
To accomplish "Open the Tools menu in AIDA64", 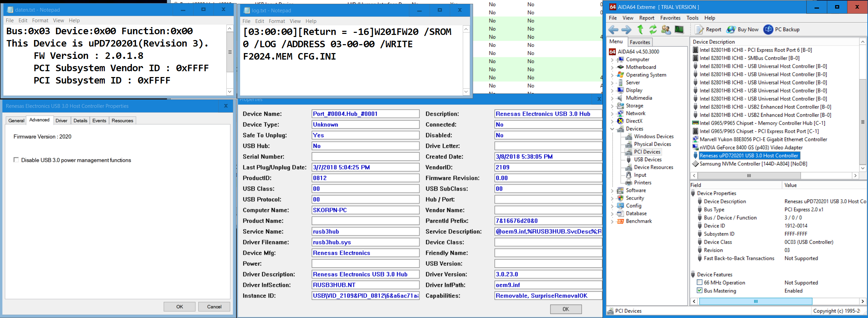I will pos(692,18).
